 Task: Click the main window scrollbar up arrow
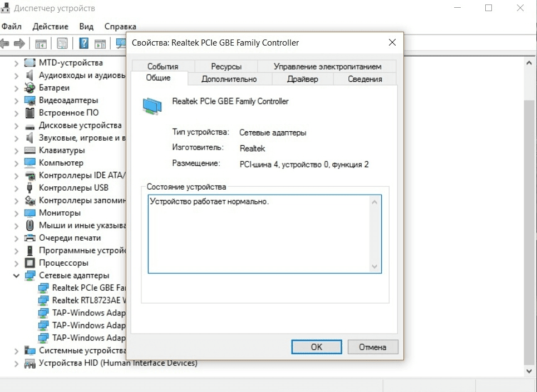[529, 63]
